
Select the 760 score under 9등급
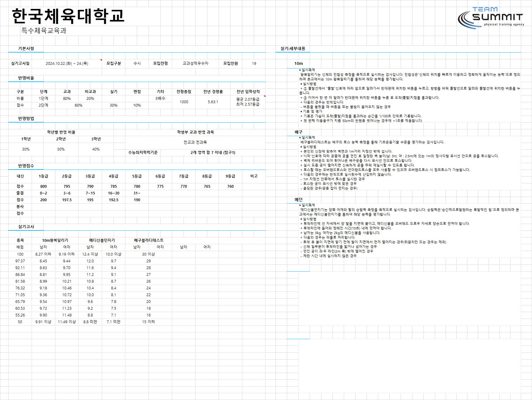coord(231,186)
